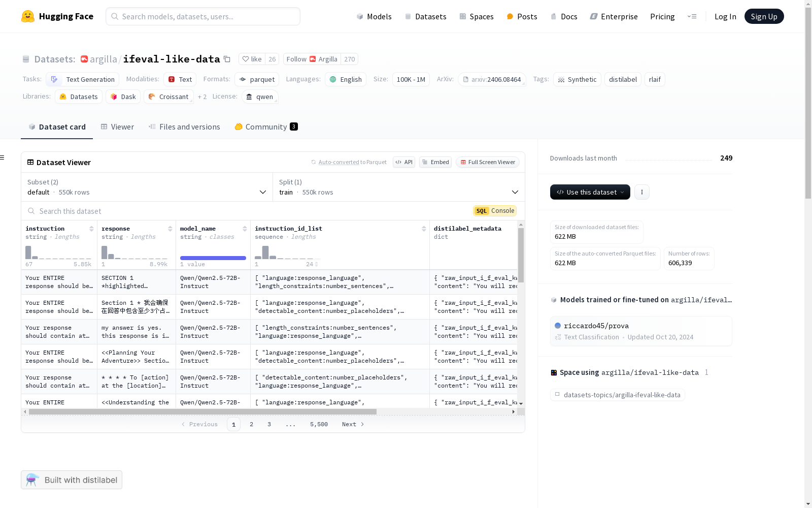Open the navigation overflow menu icon

click(x=692, y=16)
